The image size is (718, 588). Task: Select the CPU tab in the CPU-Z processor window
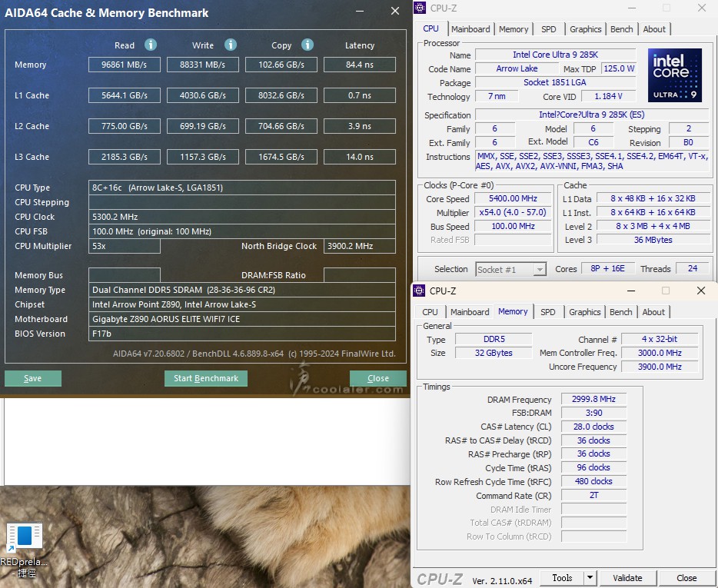click(431, 28)
